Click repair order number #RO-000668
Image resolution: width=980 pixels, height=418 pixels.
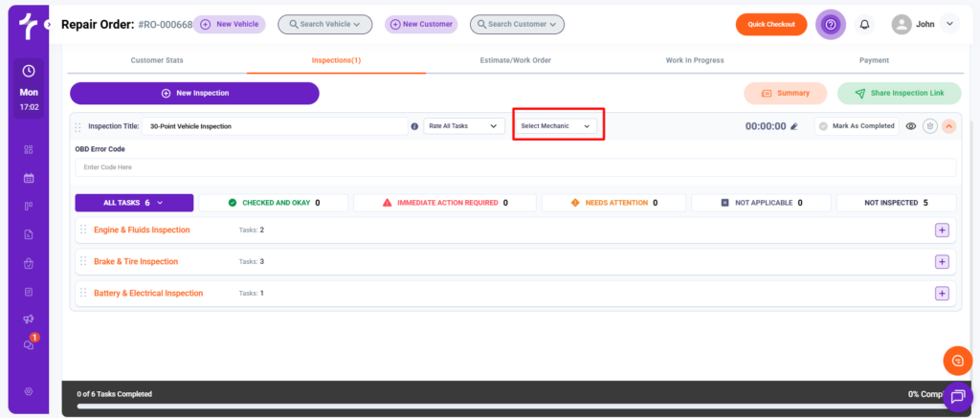(x=165, y=25)
